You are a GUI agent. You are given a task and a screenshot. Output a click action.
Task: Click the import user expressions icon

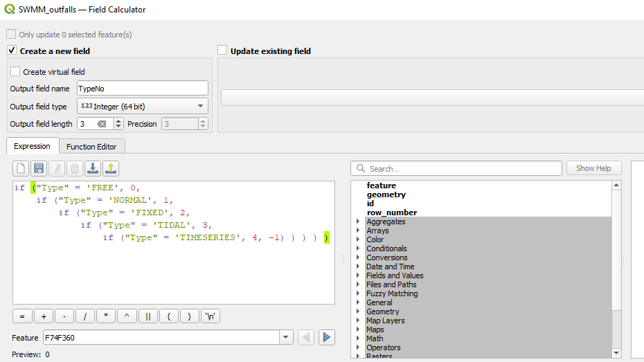click(93, 168)
